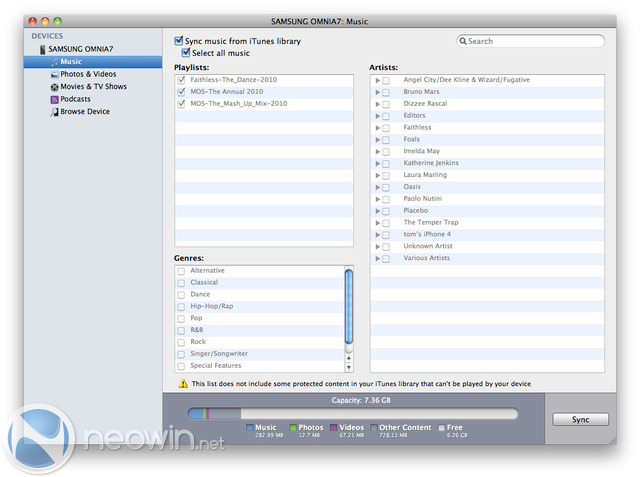Expand the Paolo Nutini artist triangle
The height and width of the screenshot is (477, 640).
click(x=378, y=199)
